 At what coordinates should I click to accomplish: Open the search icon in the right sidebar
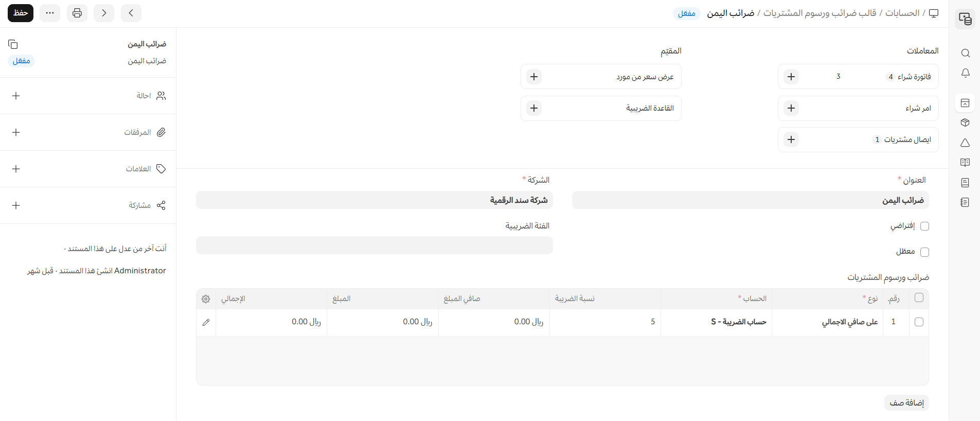pos(965,53)
